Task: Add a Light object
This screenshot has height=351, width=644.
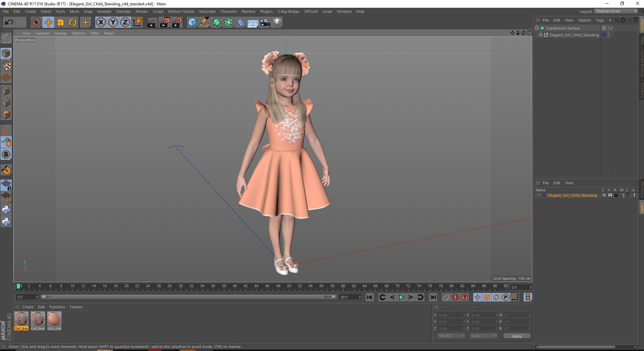Action: pyautogui.click(x=277, y=23)
